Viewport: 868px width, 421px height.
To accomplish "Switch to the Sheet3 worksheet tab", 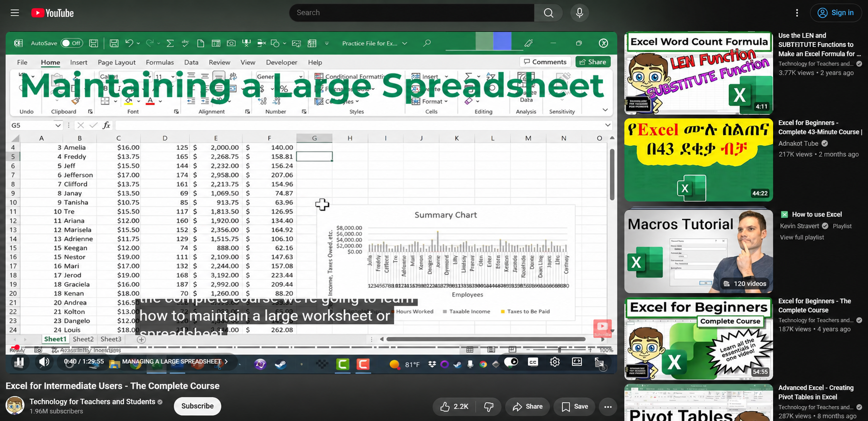I will point(111,339).
